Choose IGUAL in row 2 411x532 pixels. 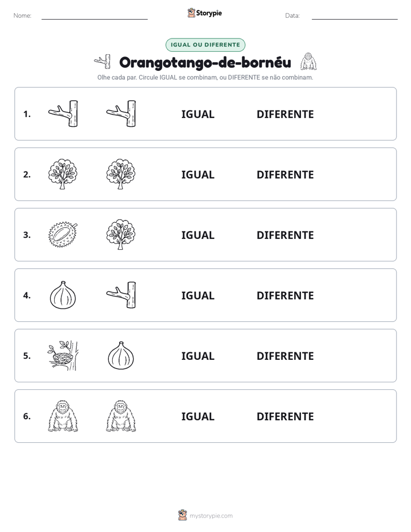coord(197,174)
